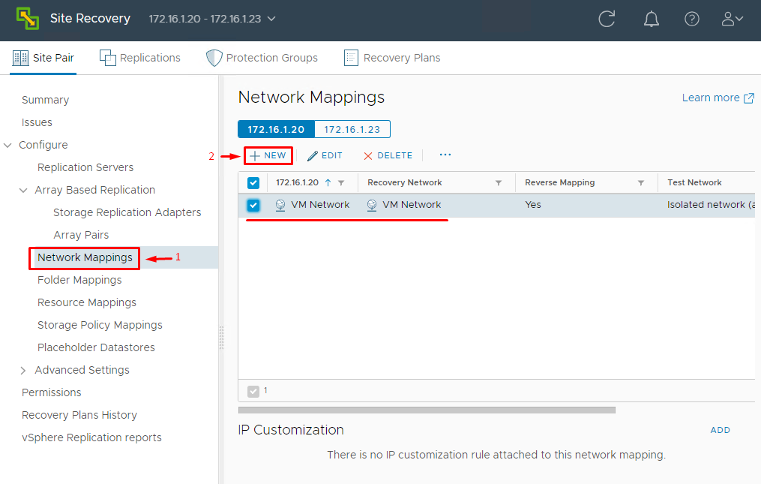The image size is (761, 484).
Task: Filter the 172.16.1.20 column
Action: [x=341, y=183]
